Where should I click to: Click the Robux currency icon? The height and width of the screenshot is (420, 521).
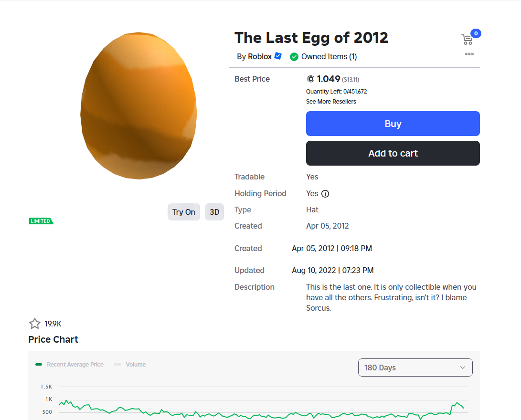coord(311,79)
